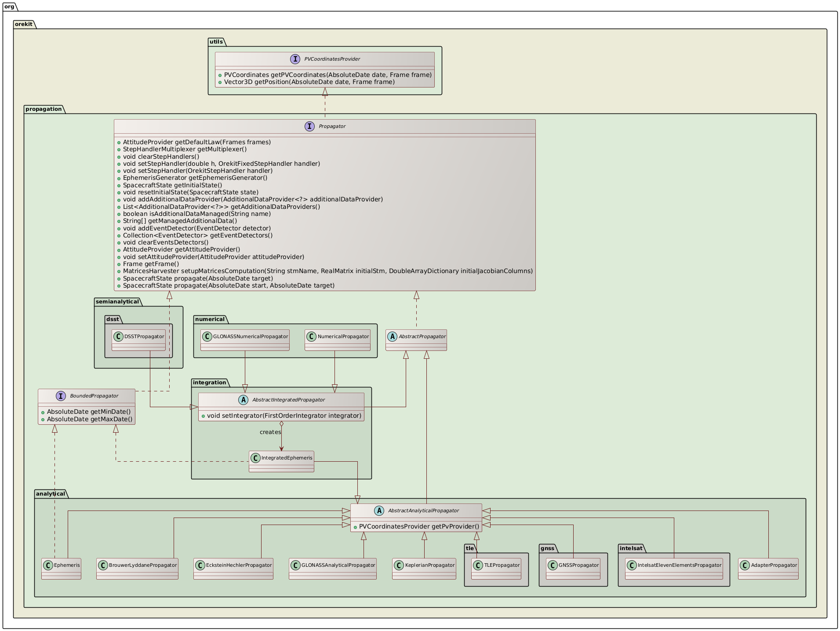Select the NumericalPropagator class icon

(x=312, y=336)
